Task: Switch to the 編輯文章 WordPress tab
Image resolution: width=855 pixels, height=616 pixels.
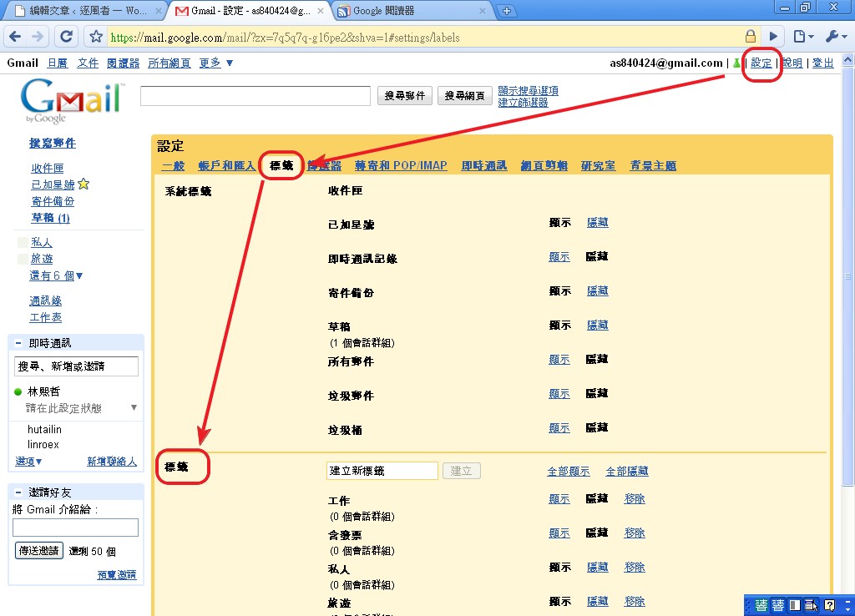Action: [x=87, y=11]
